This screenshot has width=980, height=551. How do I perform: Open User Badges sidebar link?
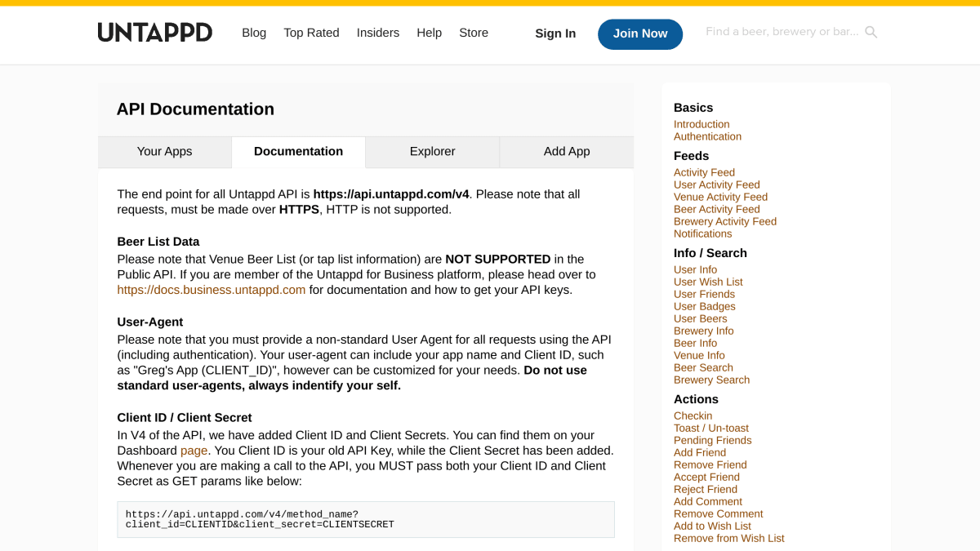click(x=705, y=307)
